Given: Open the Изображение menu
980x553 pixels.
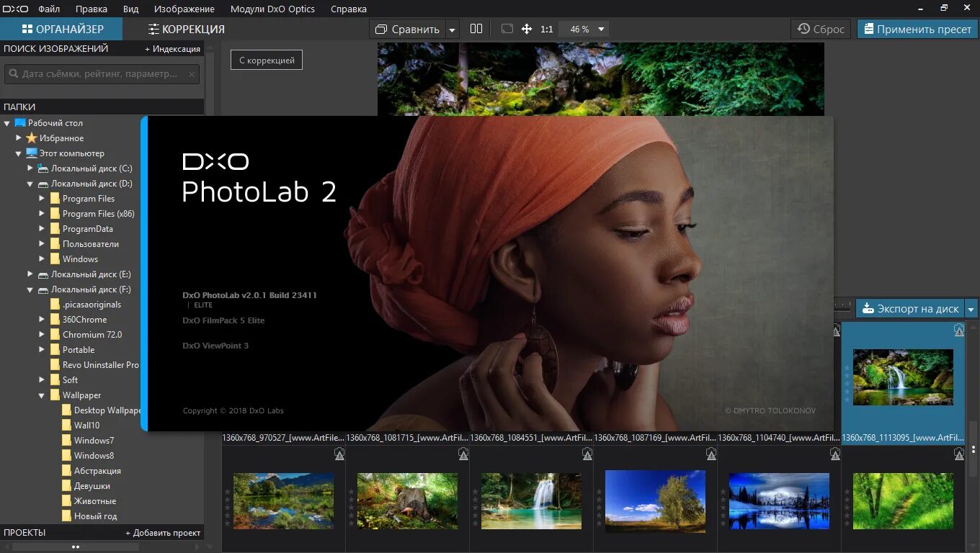Looking at the screenshot, I should click(184, 9).
